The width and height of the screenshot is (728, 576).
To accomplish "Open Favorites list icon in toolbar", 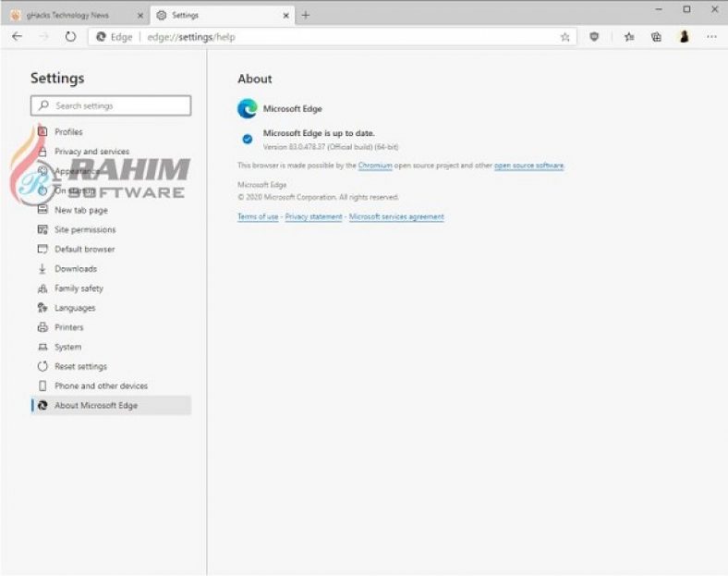I will [x=629, y=37].
